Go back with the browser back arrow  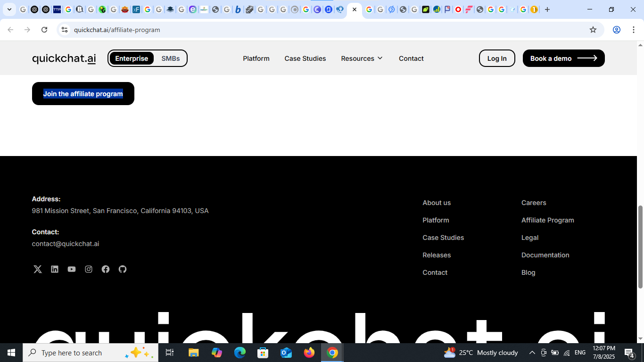pos(10,30)
